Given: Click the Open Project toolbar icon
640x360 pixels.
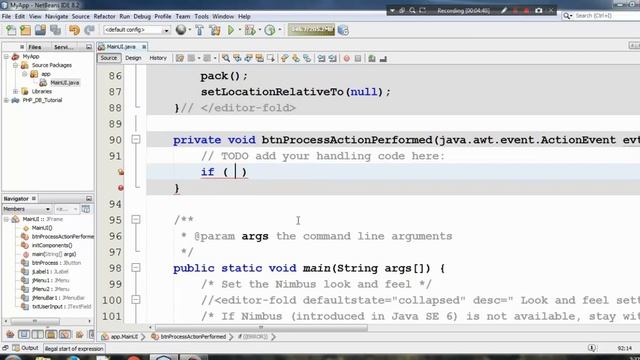Looking at the screenshot, I should 40,30.
